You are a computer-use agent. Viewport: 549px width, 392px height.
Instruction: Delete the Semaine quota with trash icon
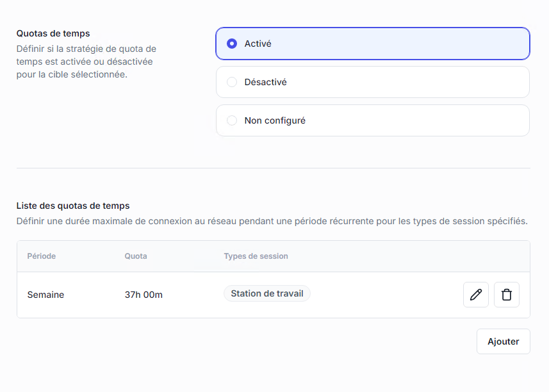tap(506, 295)
